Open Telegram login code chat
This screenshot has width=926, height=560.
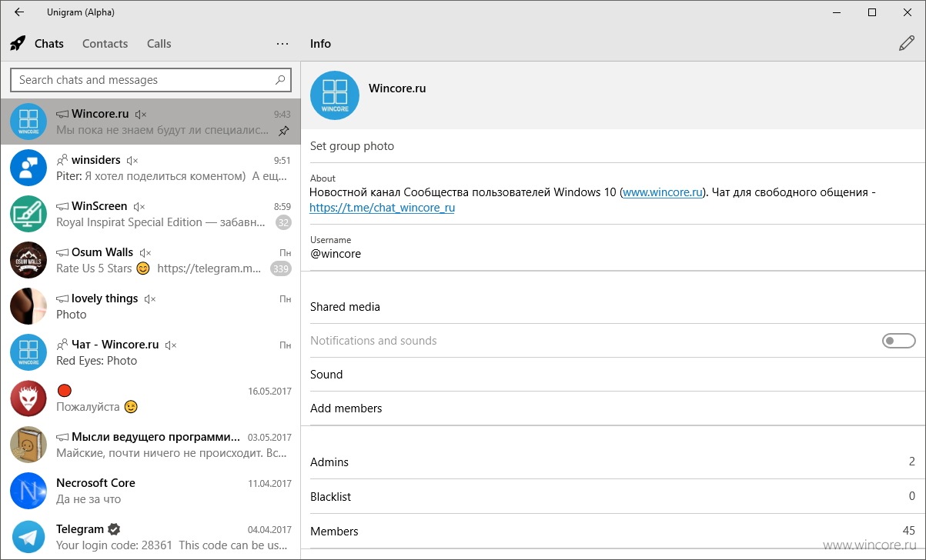(151, 537)
